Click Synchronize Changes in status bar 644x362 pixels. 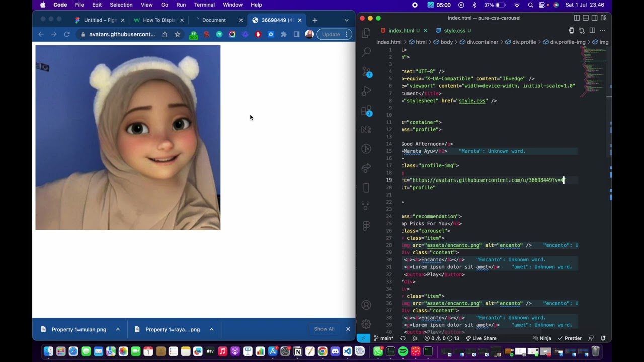pyautogui.click(x=403, y=338)
